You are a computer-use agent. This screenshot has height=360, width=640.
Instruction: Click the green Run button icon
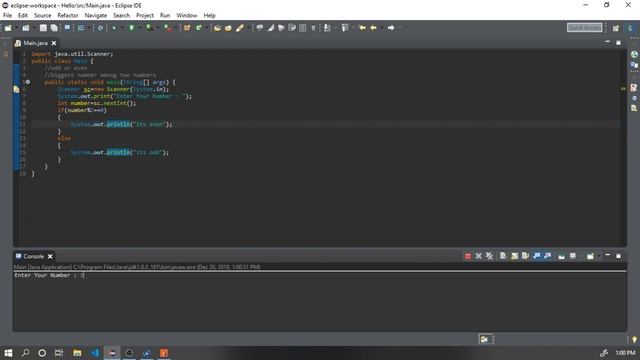coord(131,28)
